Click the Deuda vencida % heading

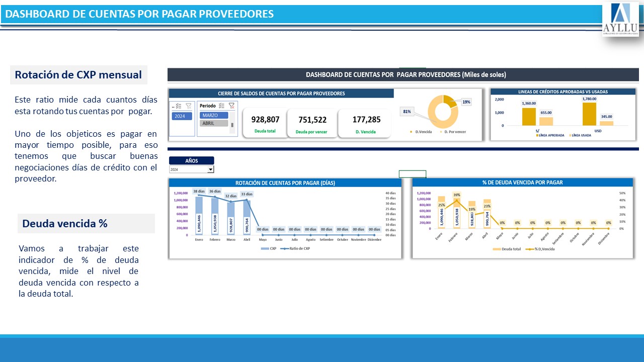(64, 224)
